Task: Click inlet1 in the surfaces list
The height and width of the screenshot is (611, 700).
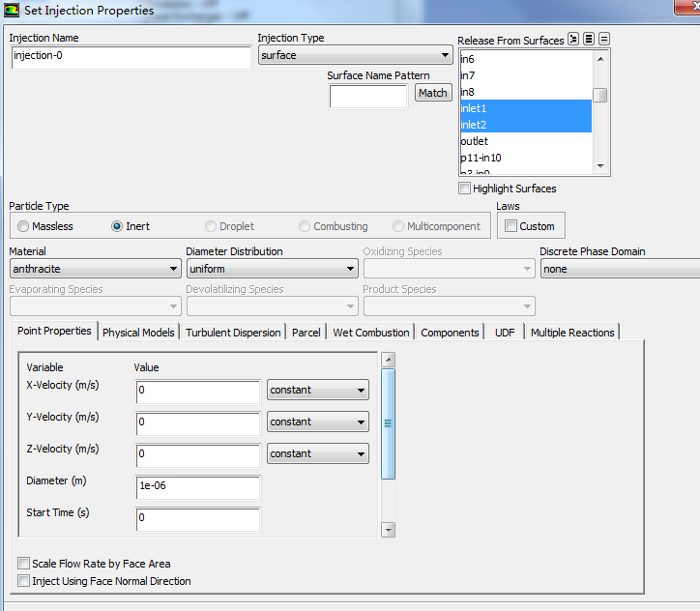Action: point(526,108)
